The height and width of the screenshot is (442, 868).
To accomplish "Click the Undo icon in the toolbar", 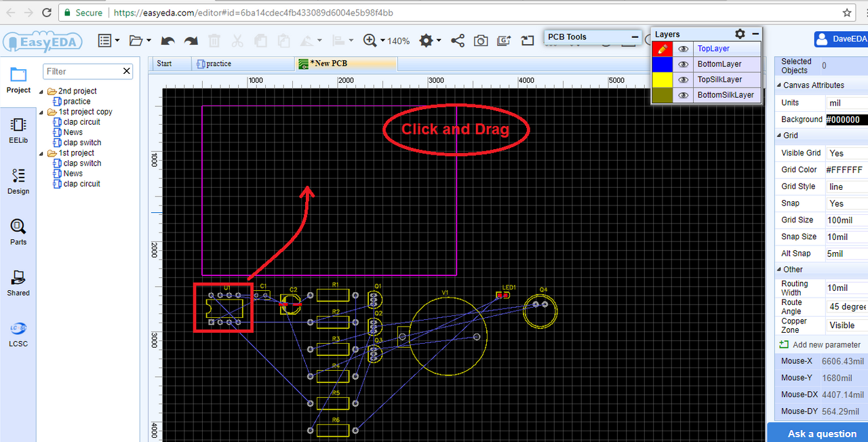I will click(167, 41).
